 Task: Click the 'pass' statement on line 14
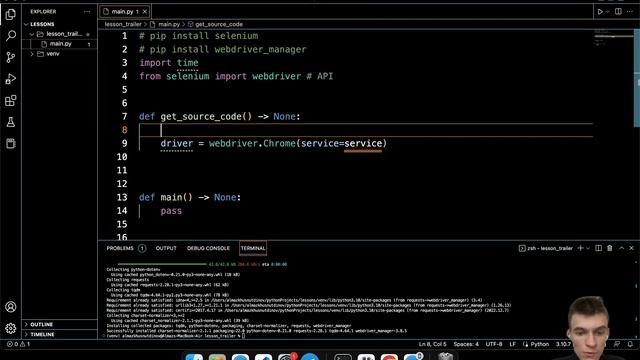tap(171, 211)
